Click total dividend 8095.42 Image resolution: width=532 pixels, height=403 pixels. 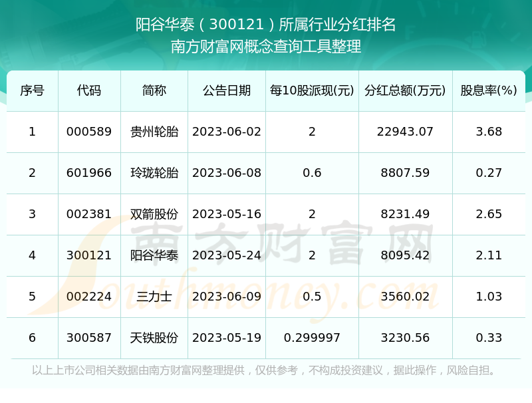click(x=405, y=255)
